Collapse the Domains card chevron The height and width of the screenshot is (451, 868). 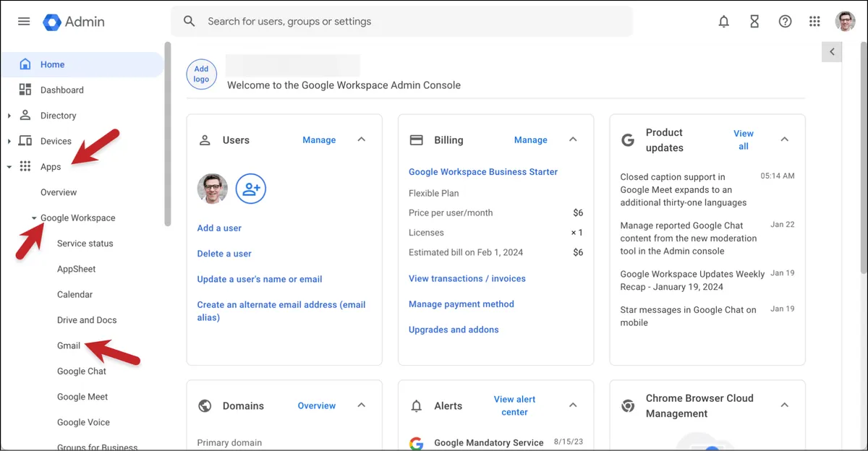(x=362, y=405)
